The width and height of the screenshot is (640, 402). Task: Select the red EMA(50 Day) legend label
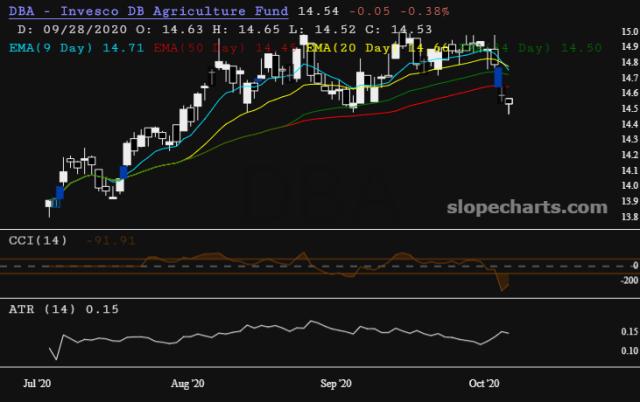tap(198, 47)
